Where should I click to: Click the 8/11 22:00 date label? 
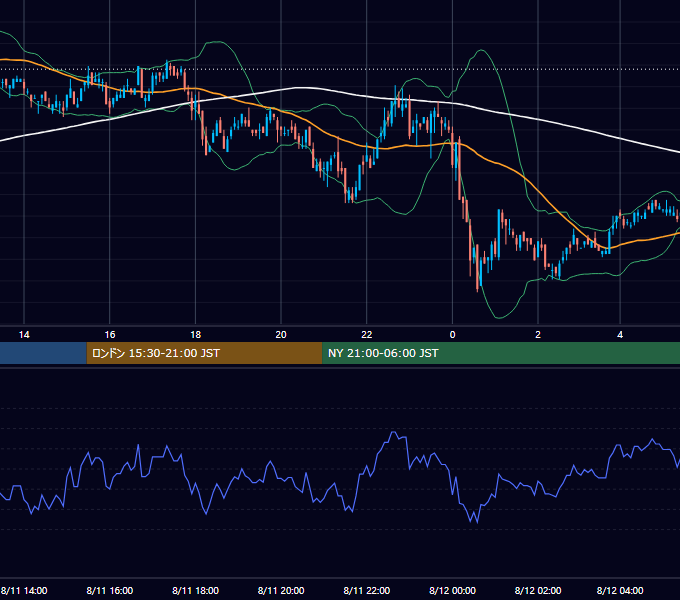367,590
